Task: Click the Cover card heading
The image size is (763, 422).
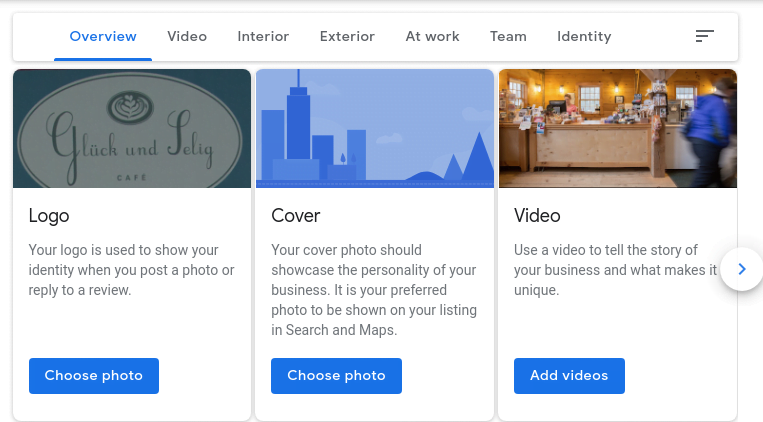Action: point(295,216)
